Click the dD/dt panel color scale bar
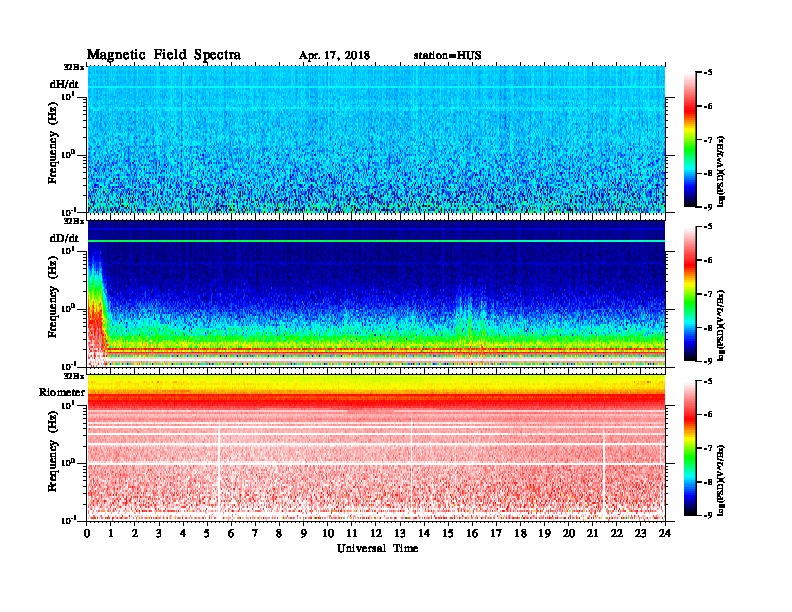 690,294
